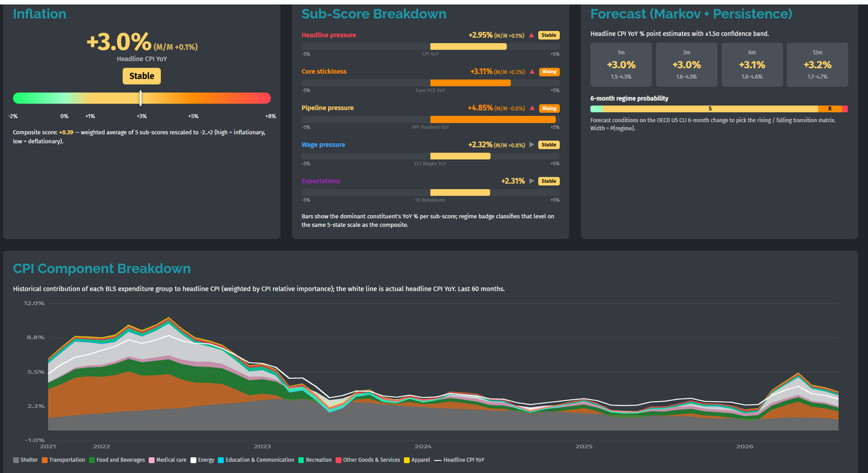Click the Rising badge on Pipeline pressure row
This screenshot has width=868, height=473.
(x=549, y=108)
